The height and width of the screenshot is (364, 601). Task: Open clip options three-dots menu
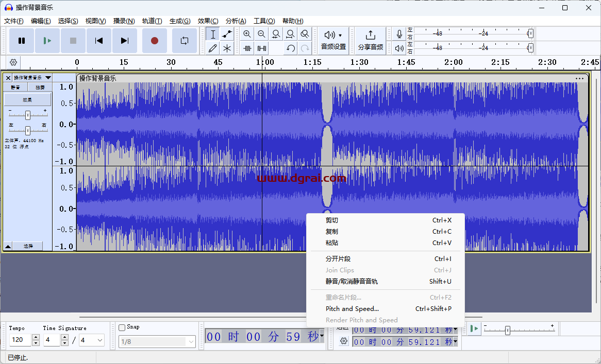(579, 78)
